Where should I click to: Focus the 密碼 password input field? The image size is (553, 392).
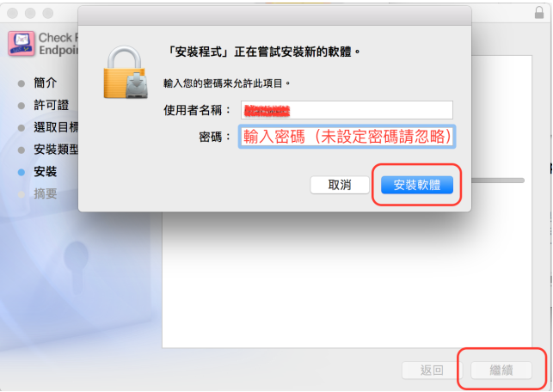347,137
